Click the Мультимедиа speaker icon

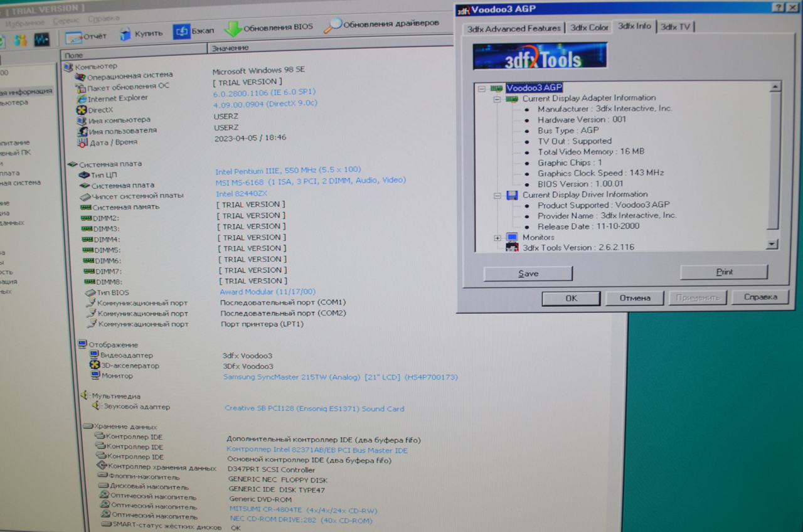point(85,396)
